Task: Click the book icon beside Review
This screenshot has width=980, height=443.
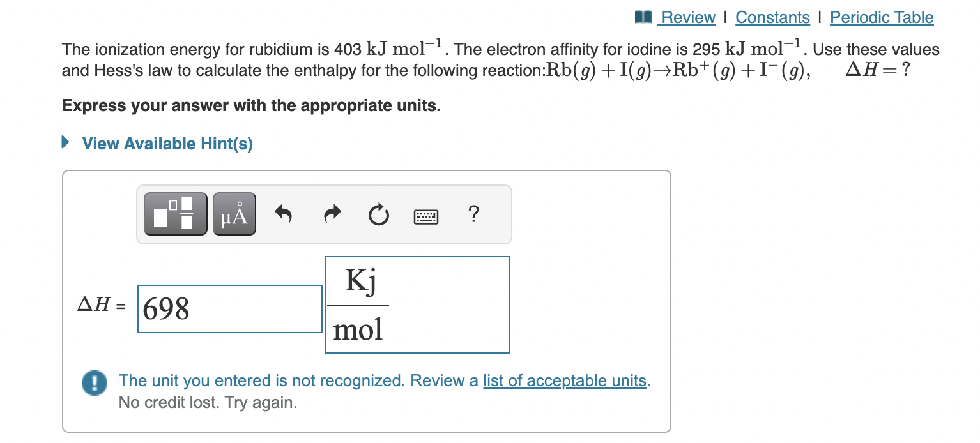Action: click(643, 17)
